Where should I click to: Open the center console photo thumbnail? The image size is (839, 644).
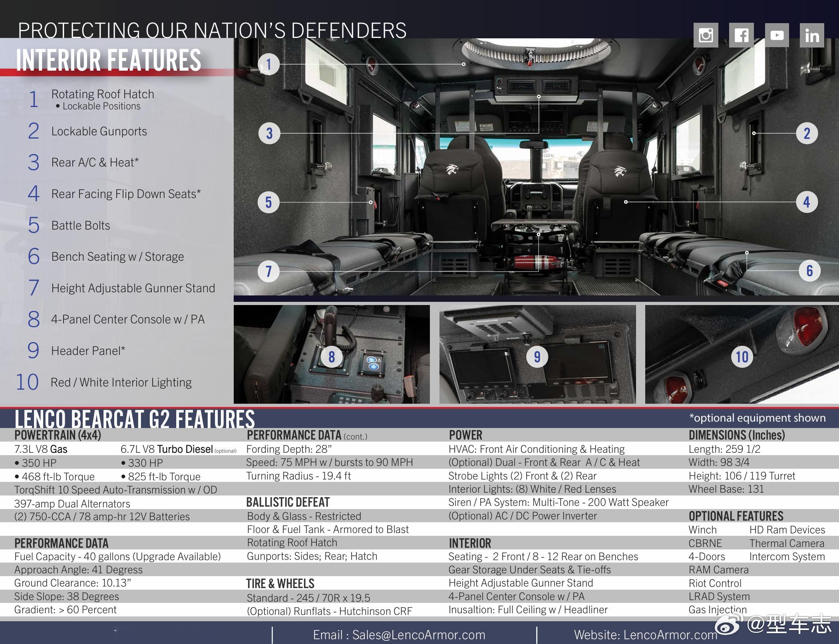[332, 355]
